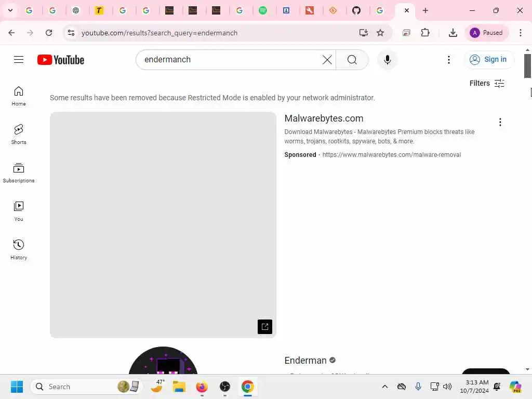
Task: Submit search with the magnifier button
Action: (x=352, y=60)
